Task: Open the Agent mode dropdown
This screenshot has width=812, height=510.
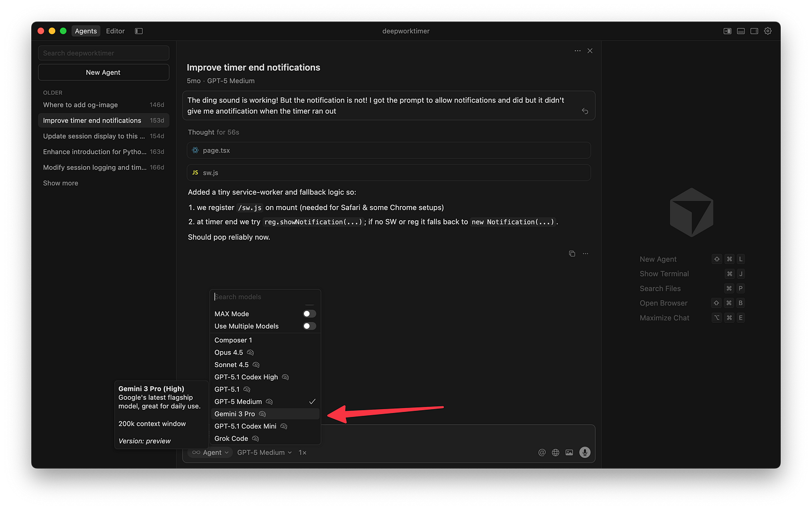Action: coord(211,452)
